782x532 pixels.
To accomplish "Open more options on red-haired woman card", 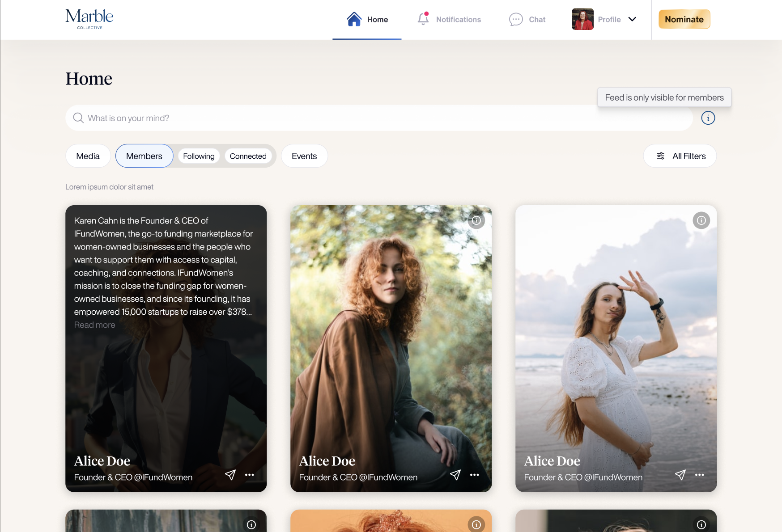I will (475, 475).
